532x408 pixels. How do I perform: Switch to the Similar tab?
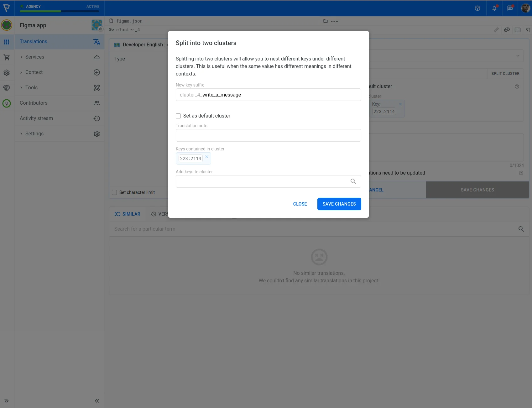click(x=128, y=214)
